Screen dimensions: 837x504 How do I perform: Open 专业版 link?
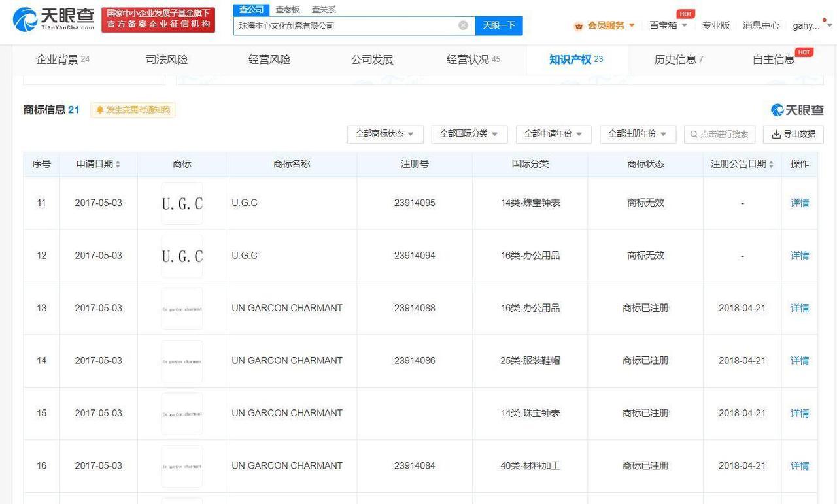[x=716, y=25]
